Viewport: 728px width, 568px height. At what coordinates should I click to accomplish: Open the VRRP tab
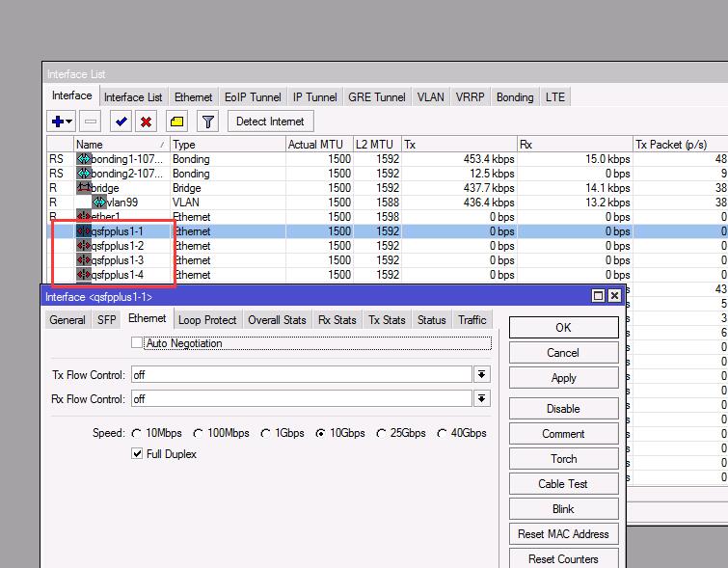470,97
